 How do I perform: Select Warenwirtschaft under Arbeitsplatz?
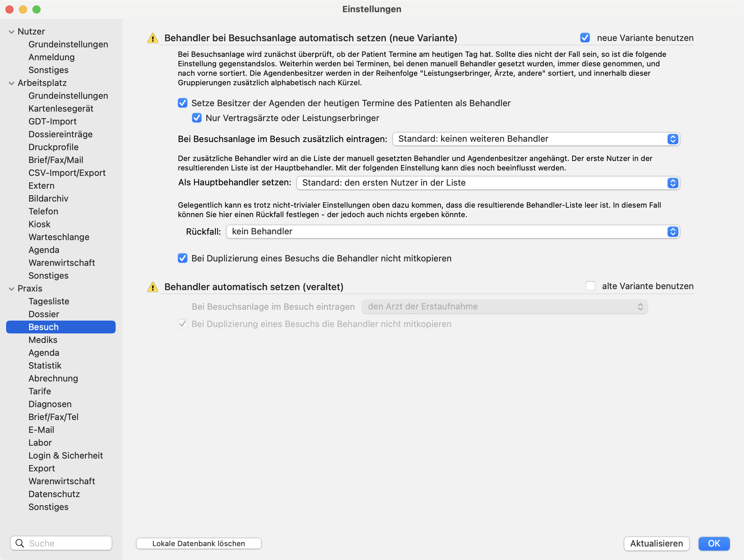[x=62, y=263]
